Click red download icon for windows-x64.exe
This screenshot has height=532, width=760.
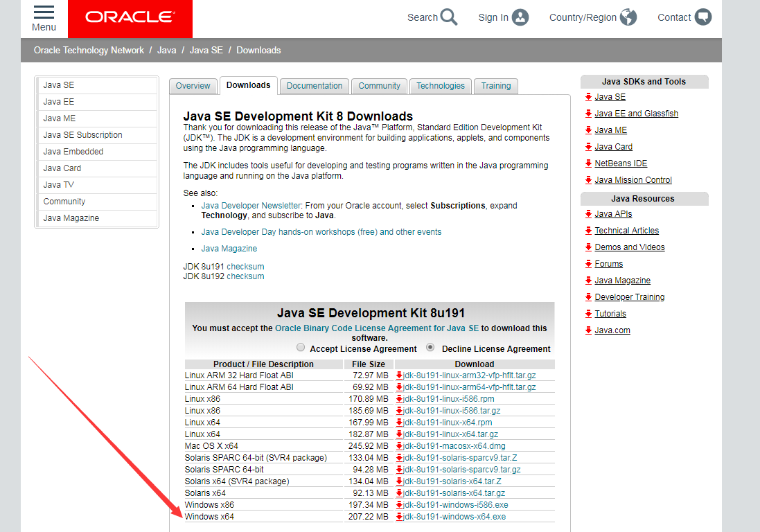(x=399, y=517)
